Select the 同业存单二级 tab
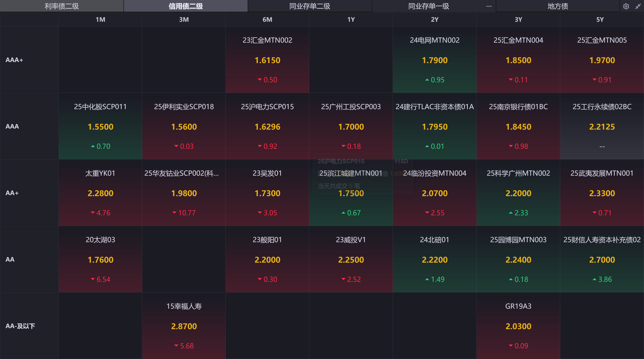 pyautogui.click(x=309, y=6)
